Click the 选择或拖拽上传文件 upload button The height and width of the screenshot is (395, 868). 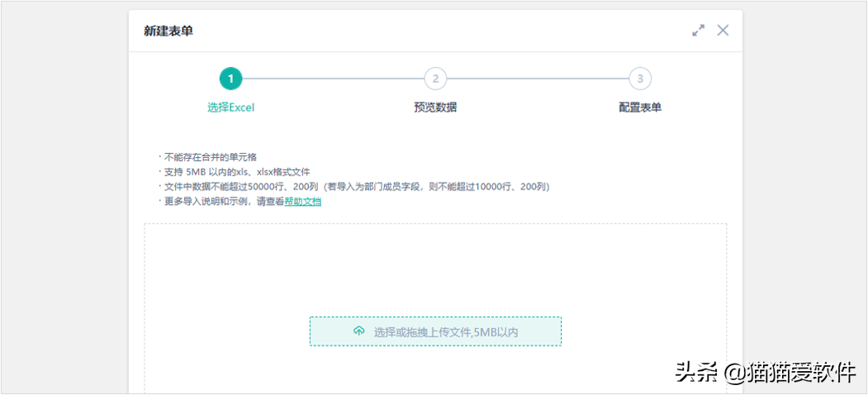tap(435, 331)
